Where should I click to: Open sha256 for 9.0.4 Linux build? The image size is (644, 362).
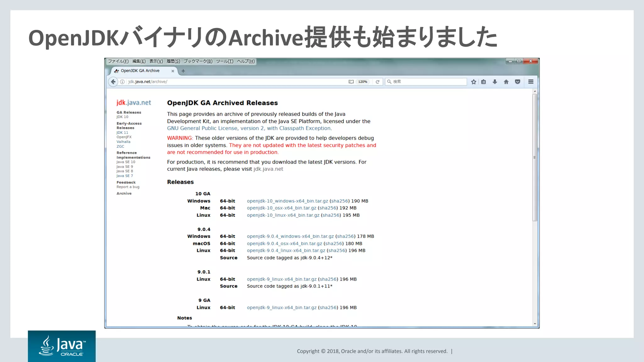click(x=337, y=251)
